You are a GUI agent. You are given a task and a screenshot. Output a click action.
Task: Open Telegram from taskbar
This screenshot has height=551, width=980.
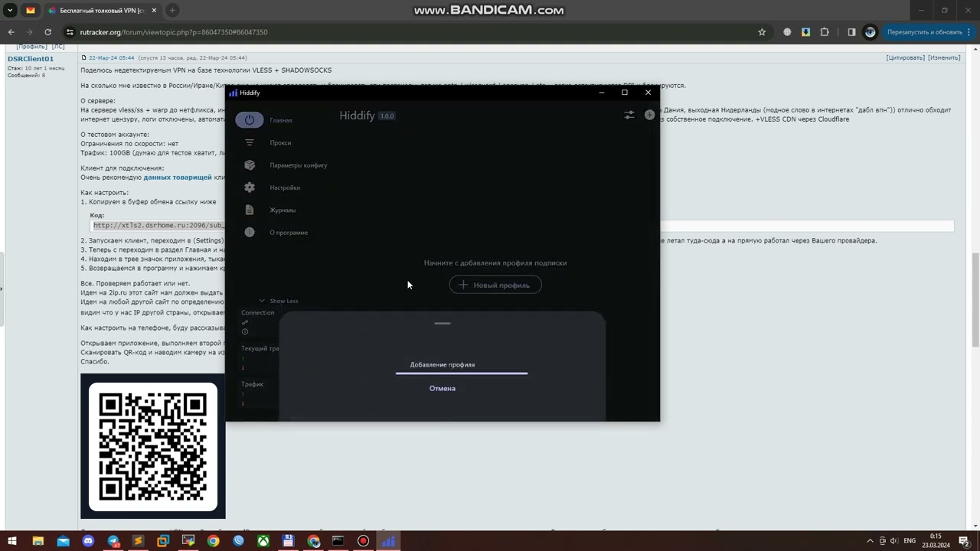coord(113,541)
